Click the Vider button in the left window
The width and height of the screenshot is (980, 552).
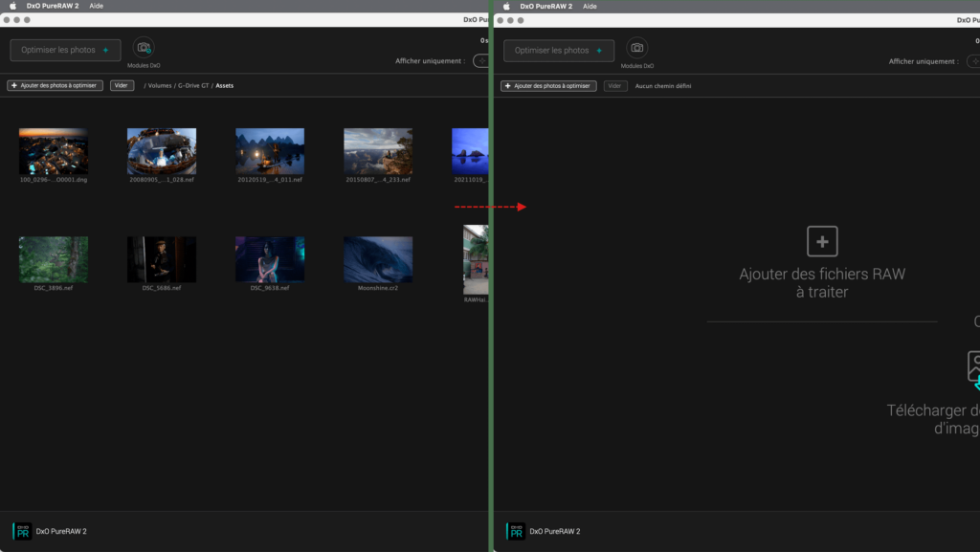[x=122, y=85]
